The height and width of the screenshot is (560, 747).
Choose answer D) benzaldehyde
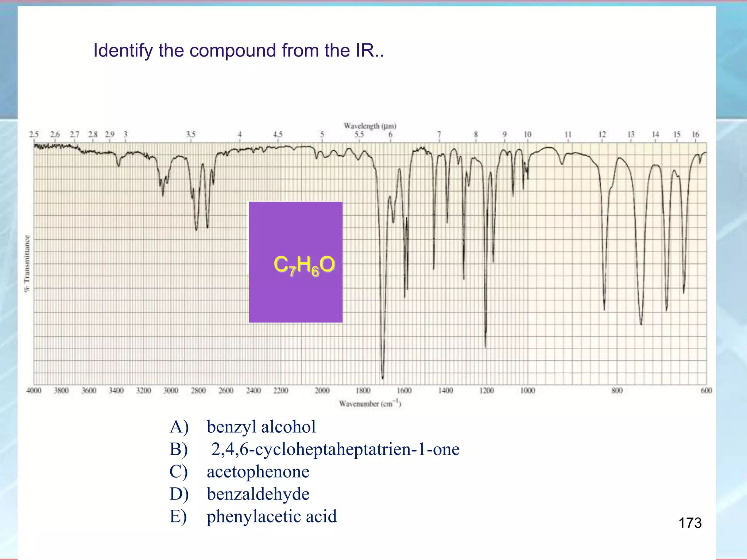pos(258,494)
